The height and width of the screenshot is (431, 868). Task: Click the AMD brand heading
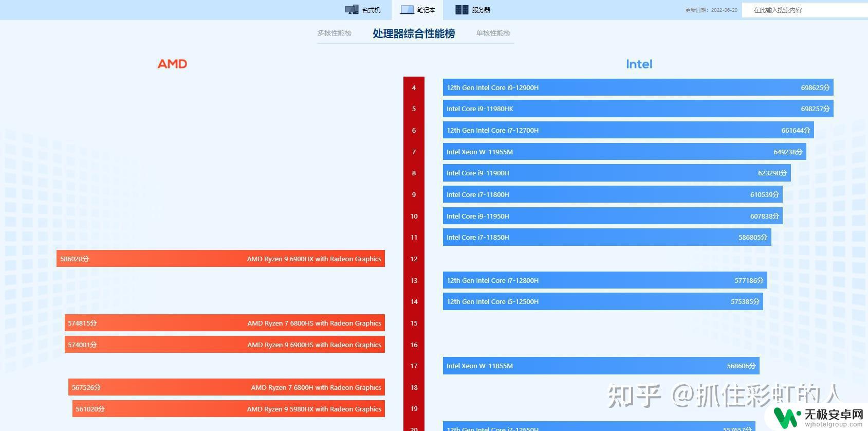172,64
